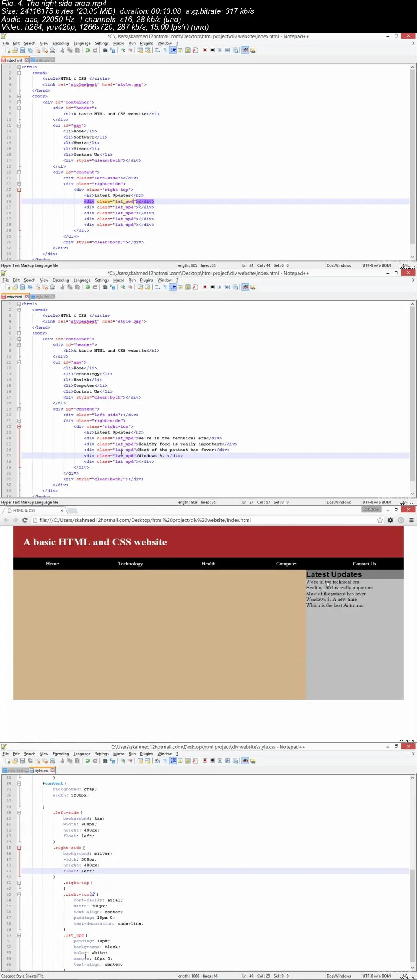Image resolution: width=417 pixels, height=980 pixels.
Task: Toggle synchronize vertical scrolling in second Notepad++ window
Action: (x=140, y=287)
